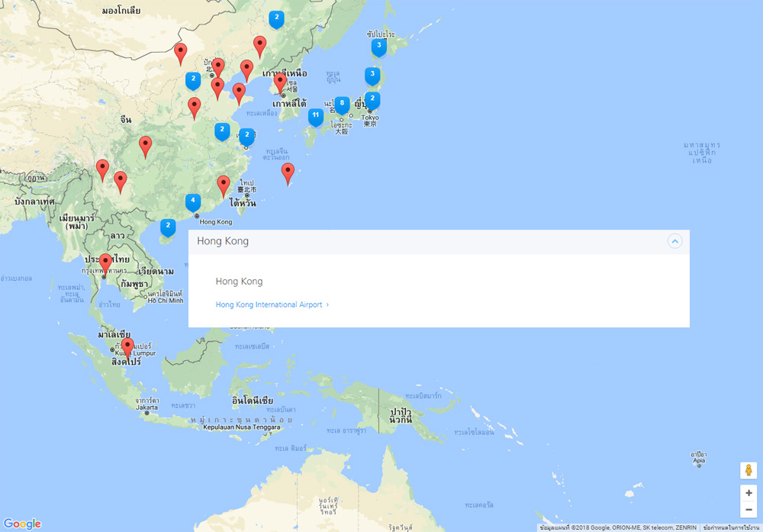Click the topmost cluster marker labeled 2
The height and width of the screenshot is (532, 763).
[x=276, y=18]
